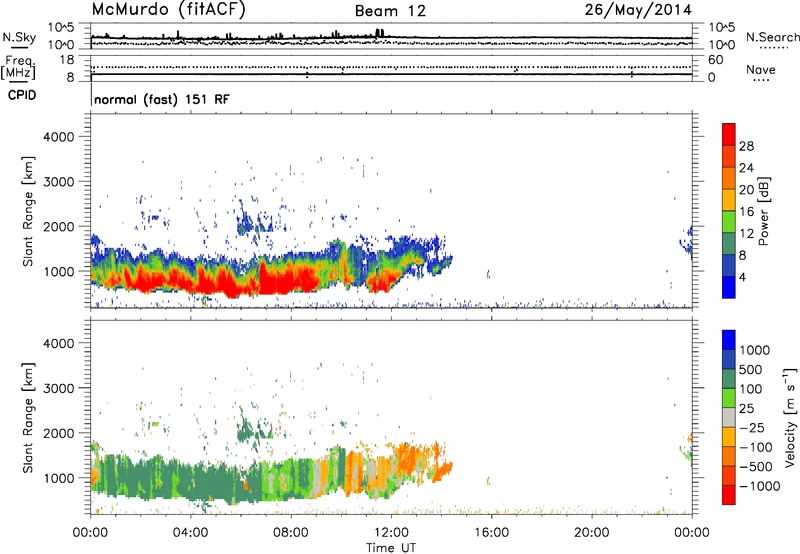800x554 pixels.
Task: Click the blue 1000 Velocity colorbar segment
Action: [x=729, y=340]
